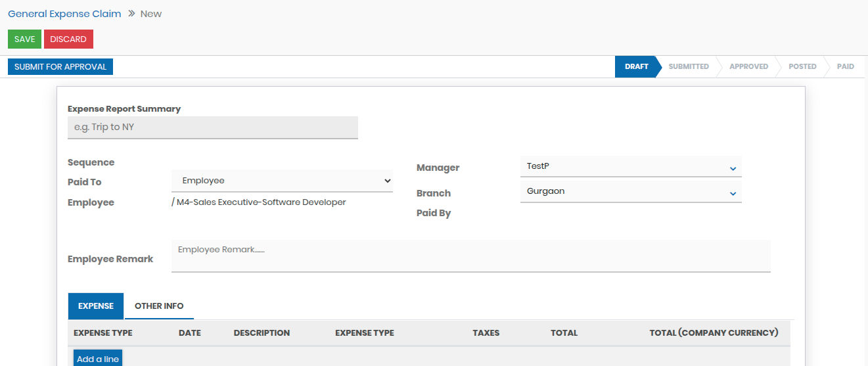Click the Approved status stage

tap(748, 67)
